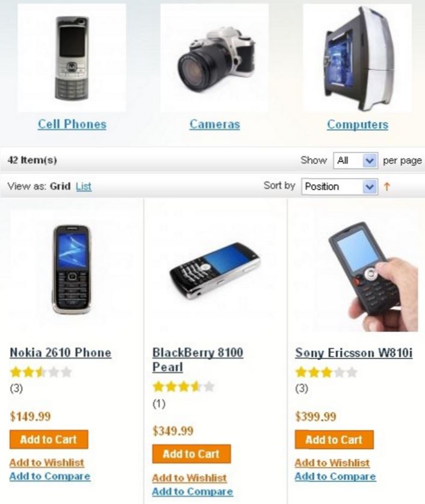Click the camera category thumbnail image

click(214, 58)
